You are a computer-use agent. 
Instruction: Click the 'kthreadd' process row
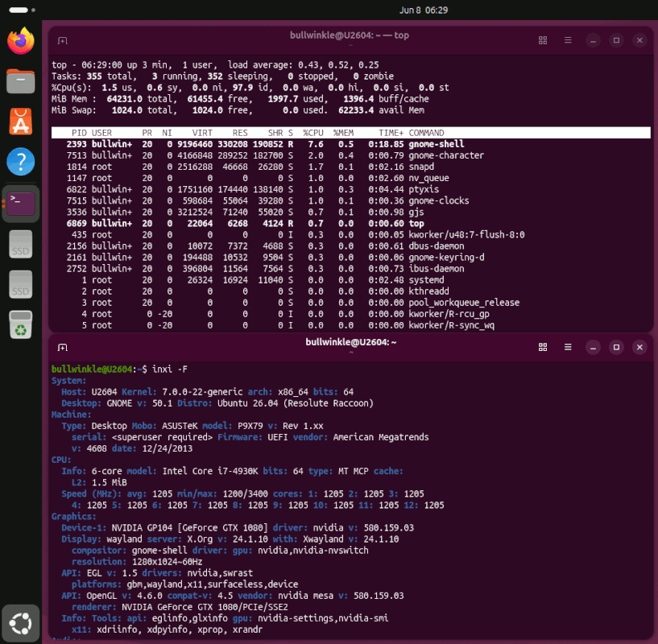[x=351, y=291]
